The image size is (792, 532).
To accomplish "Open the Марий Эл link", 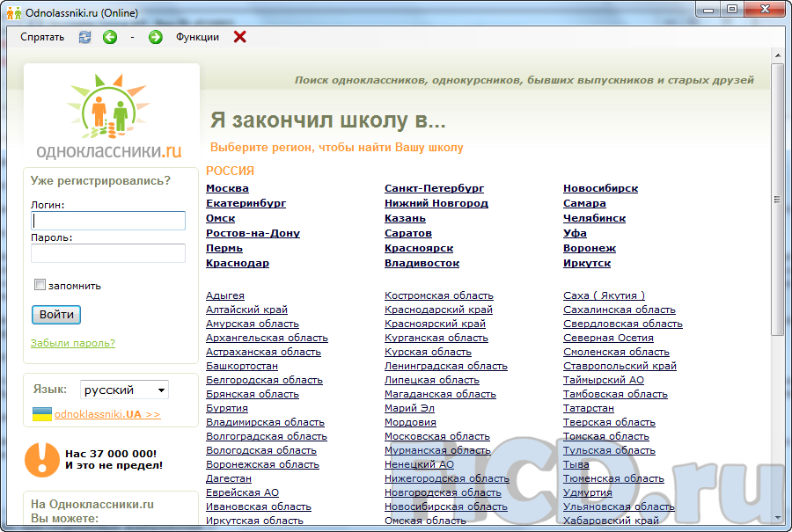I will 409,408.
